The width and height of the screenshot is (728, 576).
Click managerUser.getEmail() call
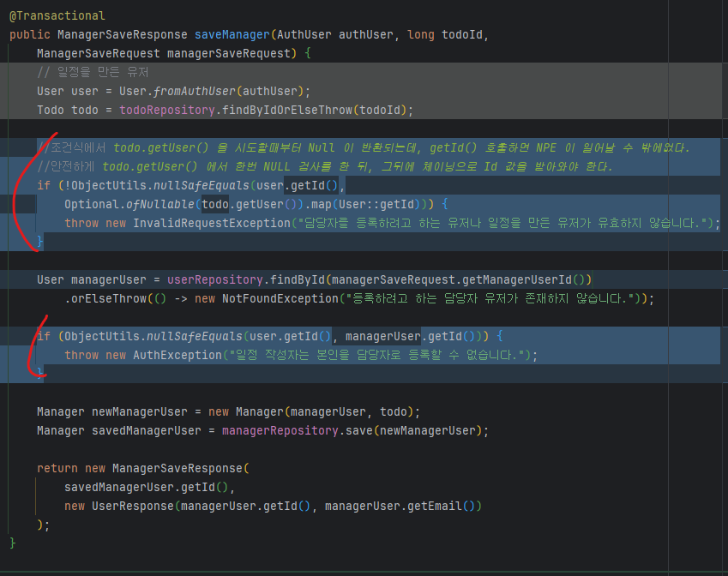pyautogui.click(x=404, y=506)
